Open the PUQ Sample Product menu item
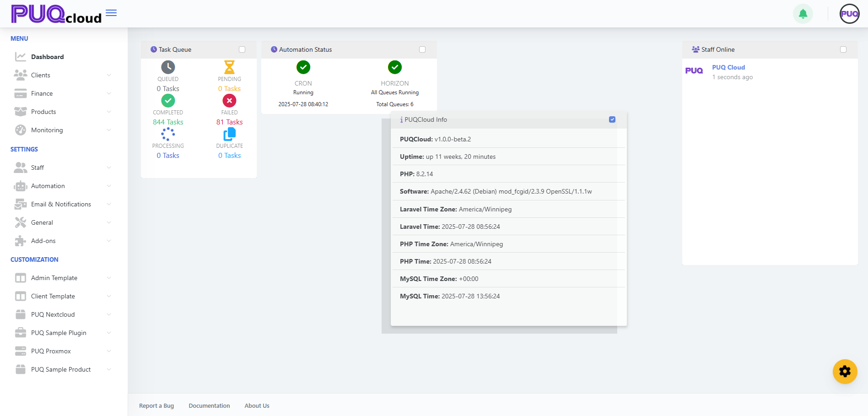This screenshot has height=416, width=868. [64, 369]
